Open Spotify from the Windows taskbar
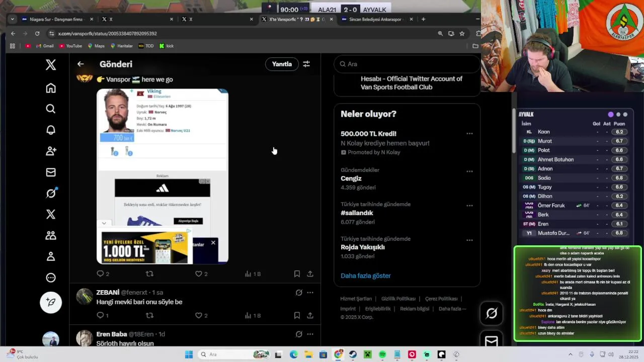644x362 pixels. pos(382,354)
